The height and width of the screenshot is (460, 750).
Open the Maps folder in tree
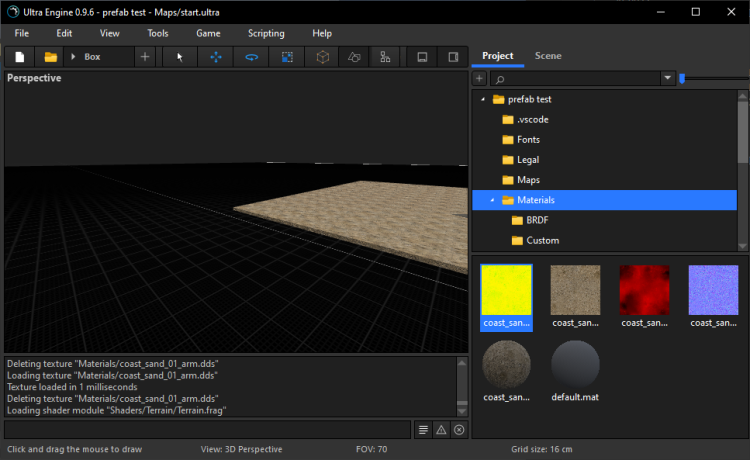coord(528,180)
